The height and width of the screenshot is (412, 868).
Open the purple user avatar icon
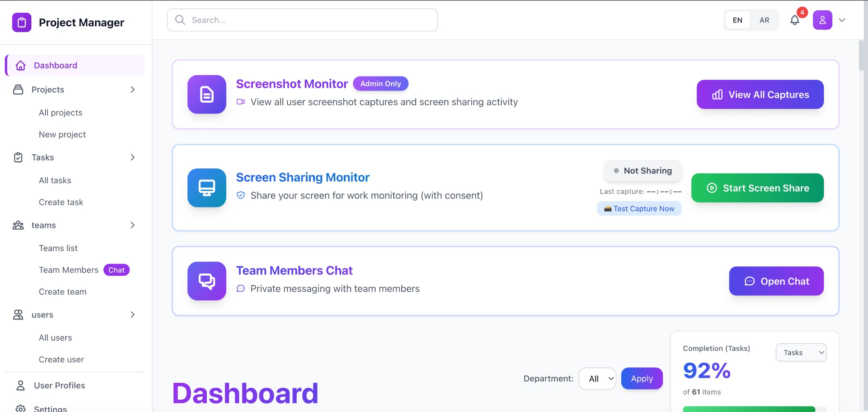[822, 20]
